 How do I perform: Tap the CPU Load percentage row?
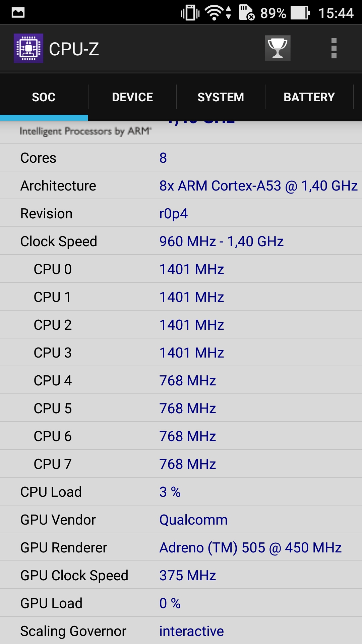click(181, 492)
